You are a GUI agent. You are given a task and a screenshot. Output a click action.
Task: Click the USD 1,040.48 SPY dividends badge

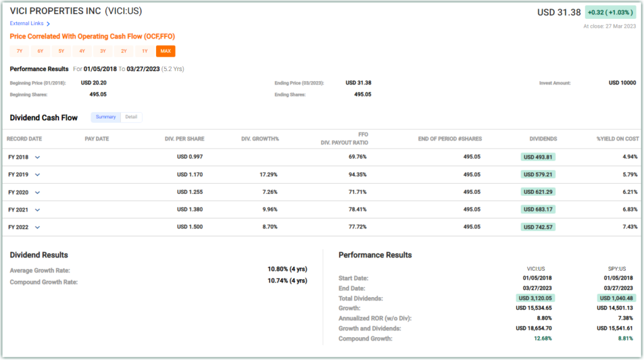point(616,298)
